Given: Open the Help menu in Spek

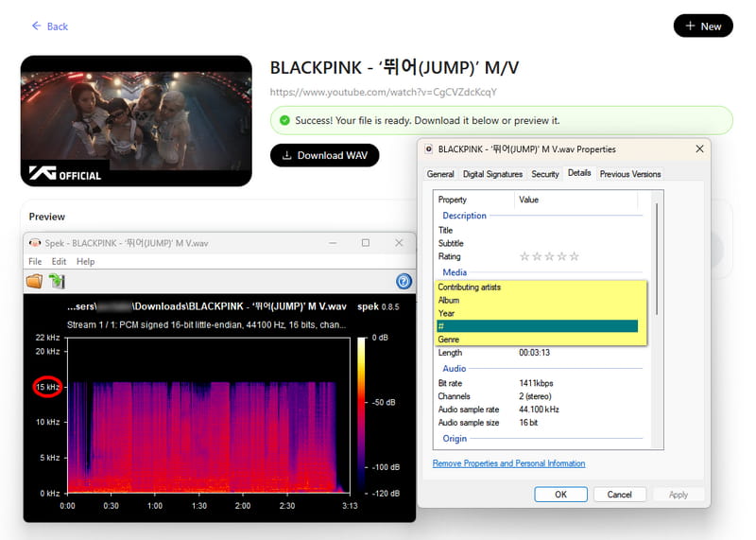Looking at the screenshot, I should pos(85,262).
